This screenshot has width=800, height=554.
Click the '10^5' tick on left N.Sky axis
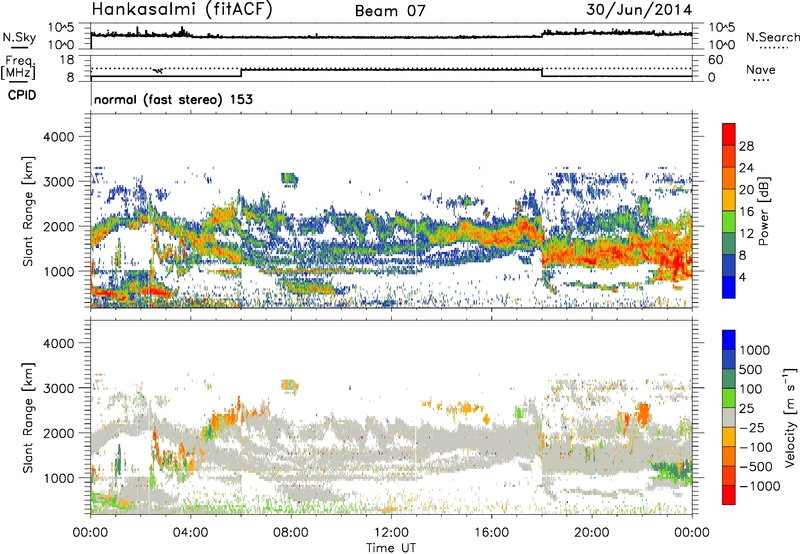click(61, 28)
